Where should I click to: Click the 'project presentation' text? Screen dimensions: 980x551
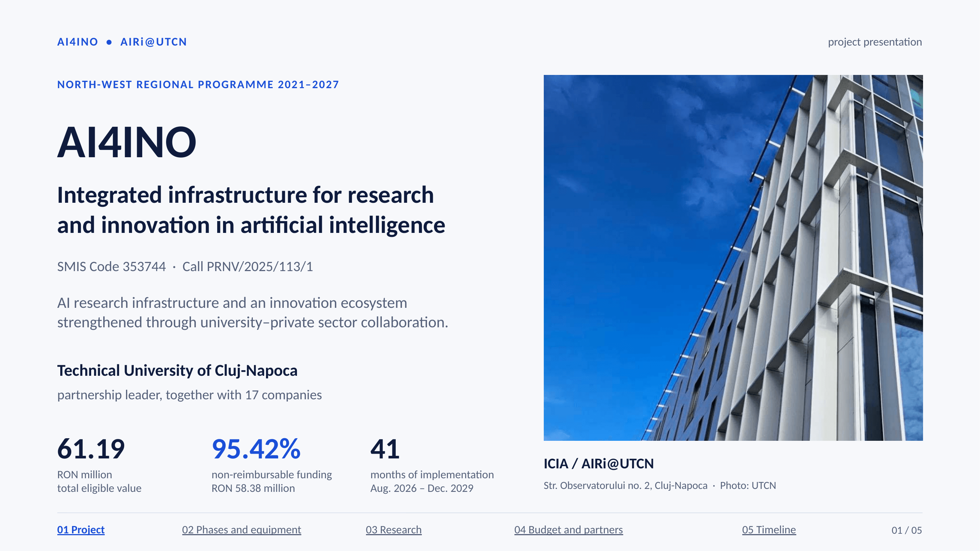point(875,42)
